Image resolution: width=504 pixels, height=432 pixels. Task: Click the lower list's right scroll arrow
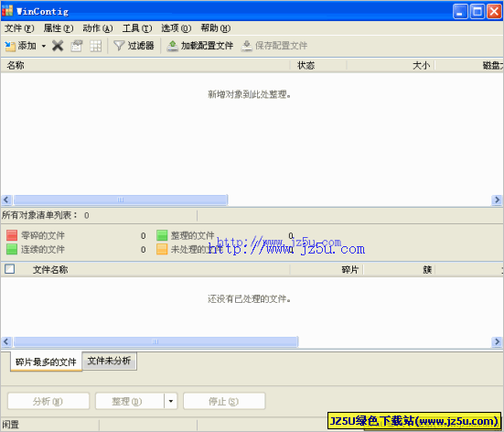497,341
